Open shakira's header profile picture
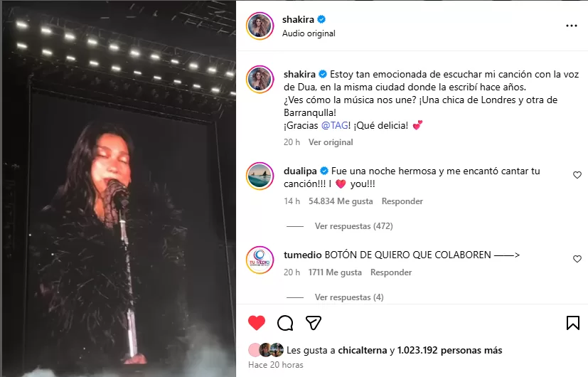 tap(260, 26)
